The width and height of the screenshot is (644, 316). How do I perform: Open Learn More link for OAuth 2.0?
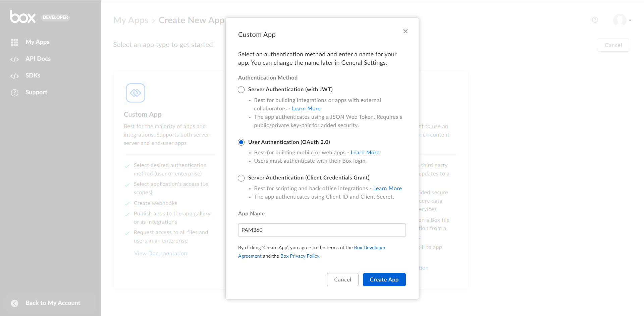coord(365,153)
